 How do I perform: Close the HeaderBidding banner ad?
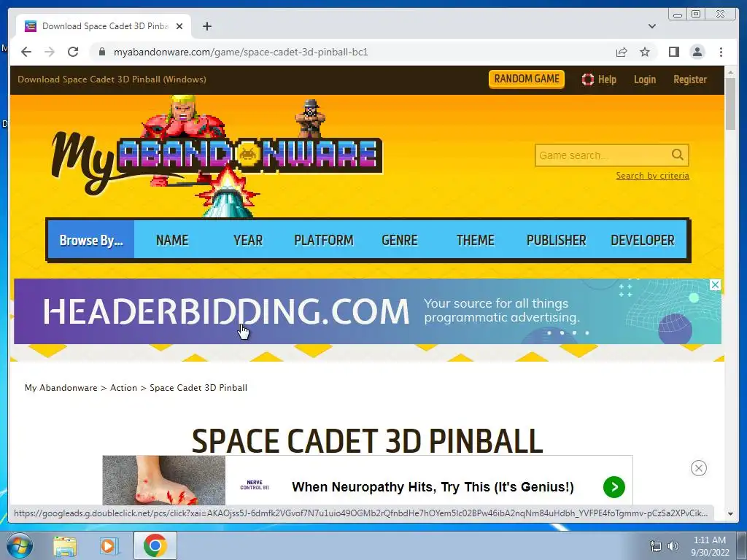tap(715, 285)
